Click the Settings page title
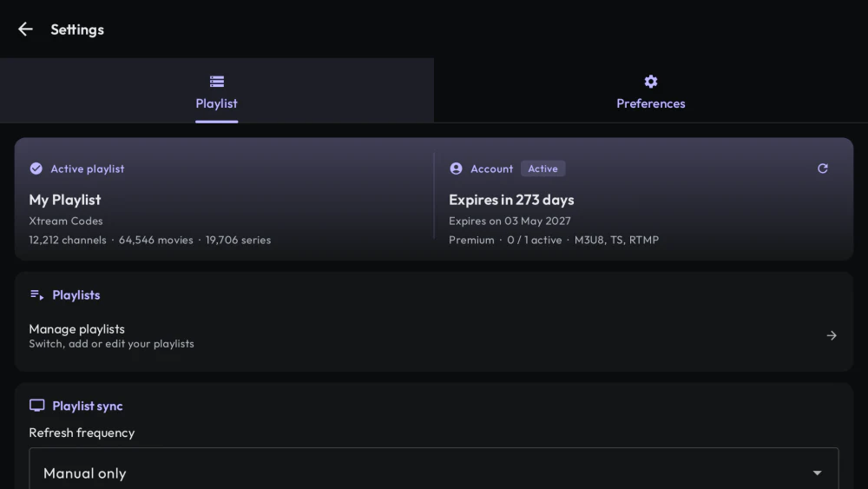The image size is (868, 489). click(x=77, y=30)
